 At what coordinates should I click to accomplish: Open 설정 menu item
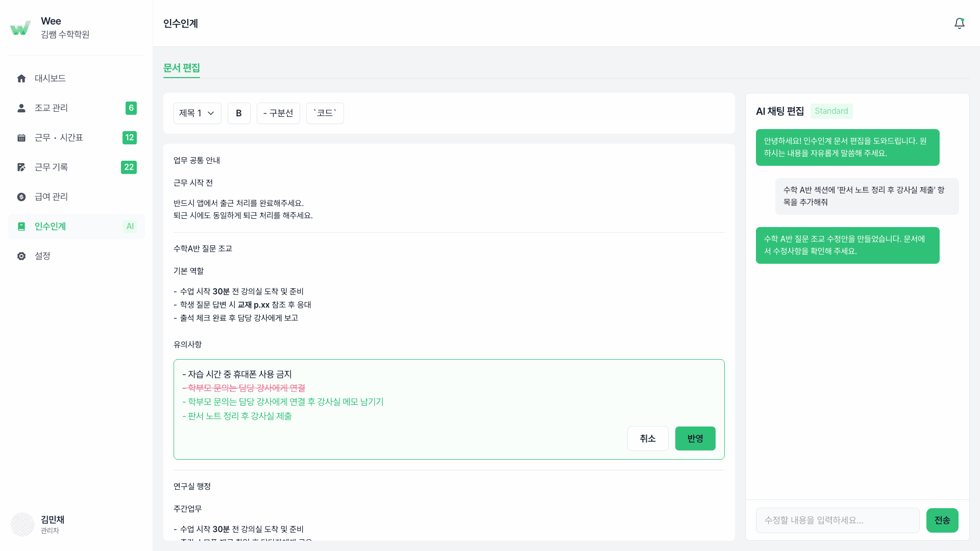(x=77, y=256)
